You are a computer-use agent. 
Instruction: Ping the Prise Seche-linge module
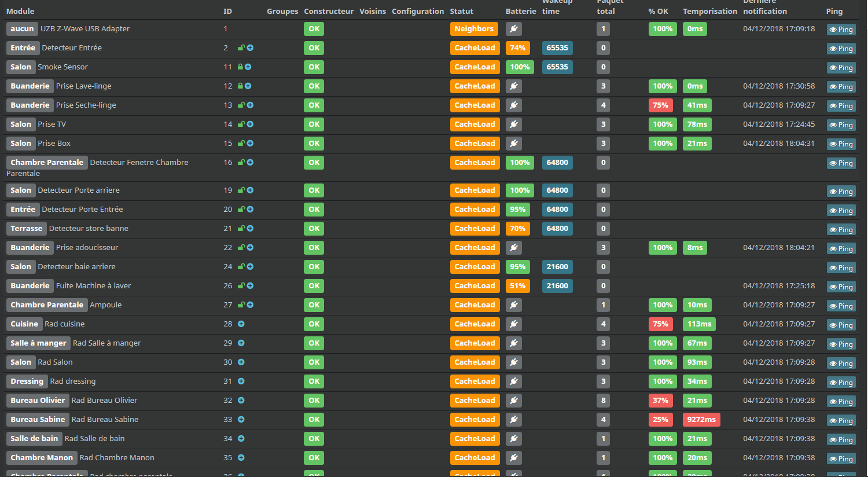[x=841, y=106]
